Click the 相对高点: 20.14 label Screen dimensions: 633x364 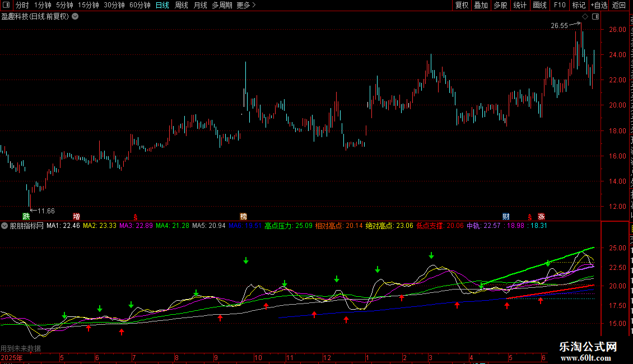point(339,226)
